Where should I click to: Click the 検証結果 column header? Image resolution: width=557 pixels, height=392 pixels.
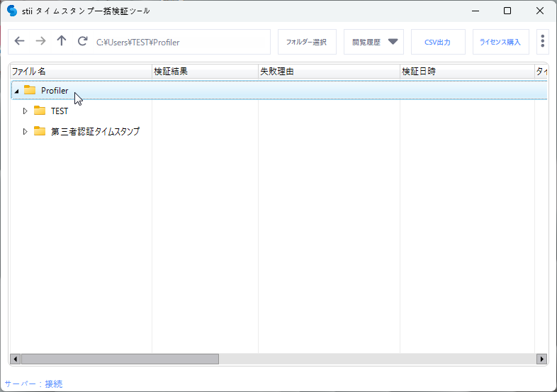click(205, 72)
